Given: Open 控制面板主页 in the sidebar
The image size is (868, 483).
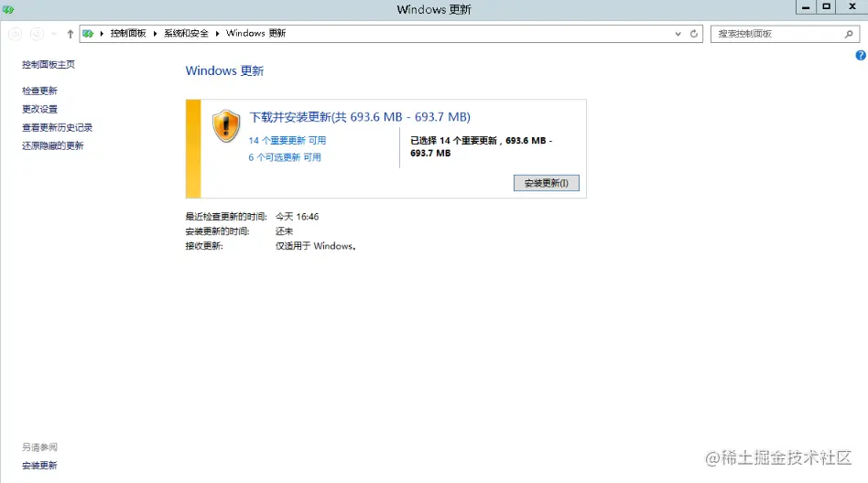Looking at the screenshot, I should tap(49, 65).
